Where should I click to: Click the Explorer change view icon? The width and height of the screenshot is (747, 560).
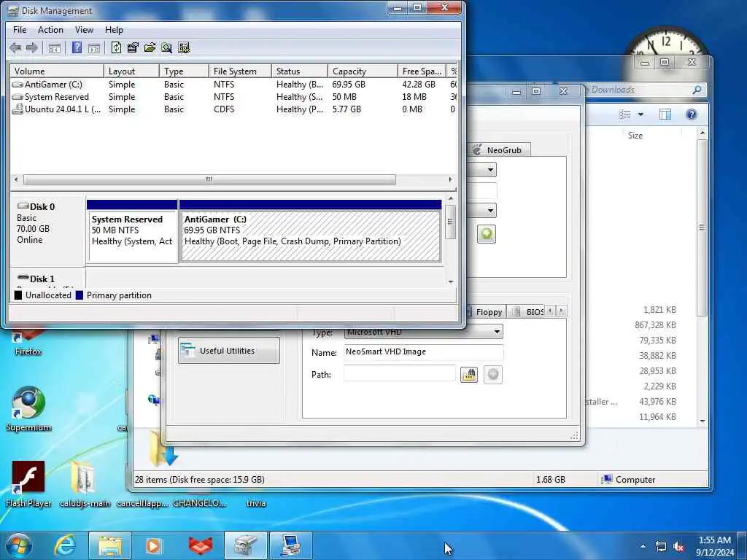(624, 114)
